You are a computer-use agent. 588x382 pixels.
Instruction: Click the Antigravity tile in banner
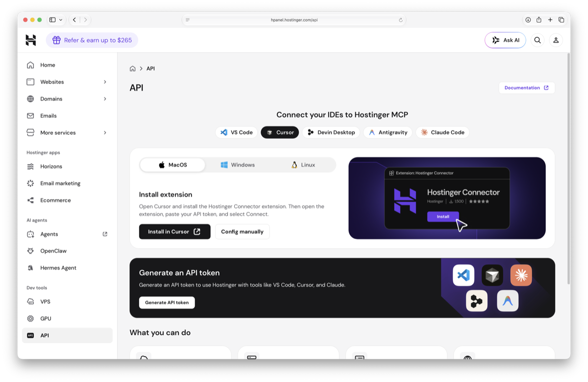coord(508,301)
